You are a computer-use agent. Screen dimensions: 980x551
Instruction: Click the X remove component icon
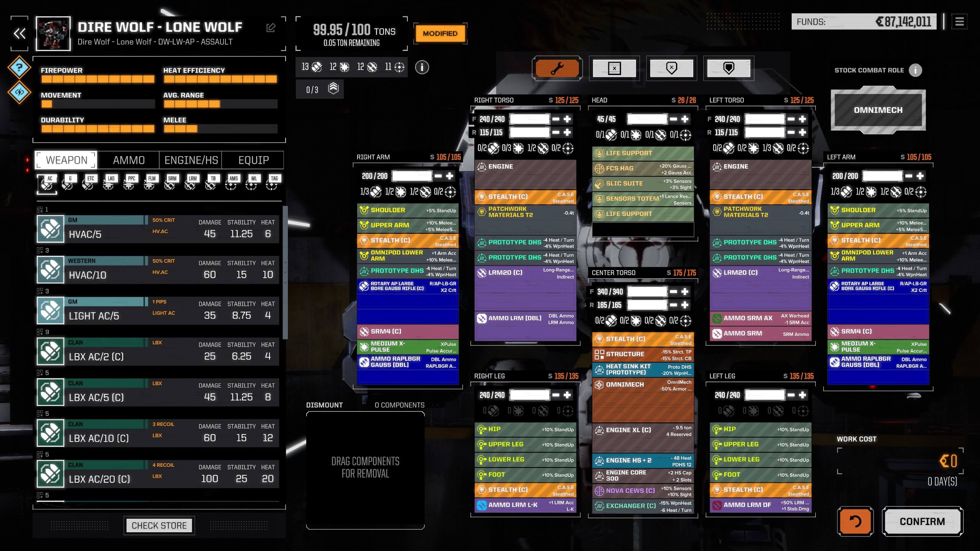[x=614, y=67]
